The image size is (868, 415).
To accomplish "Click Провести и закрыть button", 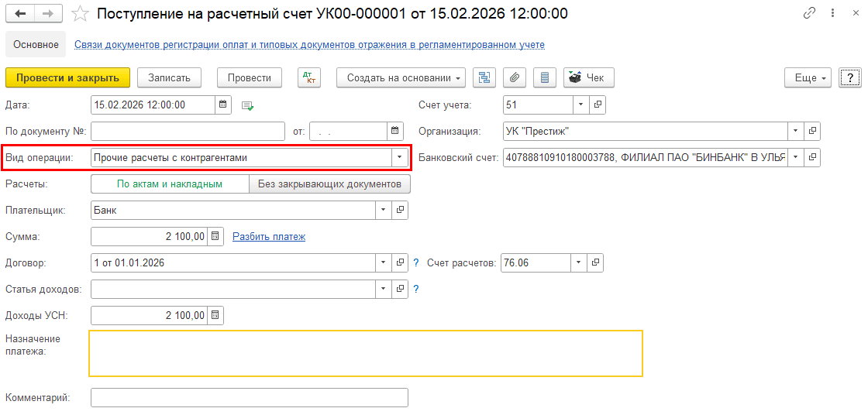I will (x=67, y=77).
